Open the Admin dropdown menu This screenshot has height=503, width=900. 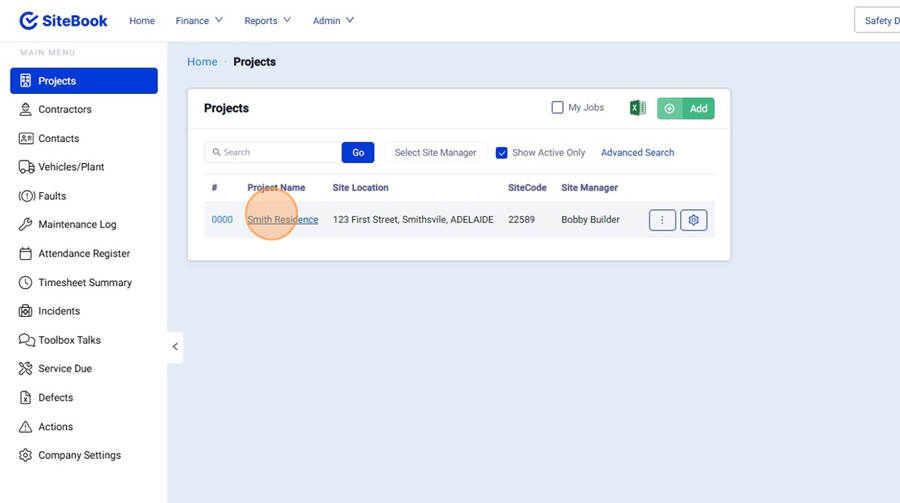click(x=333, y=21)
